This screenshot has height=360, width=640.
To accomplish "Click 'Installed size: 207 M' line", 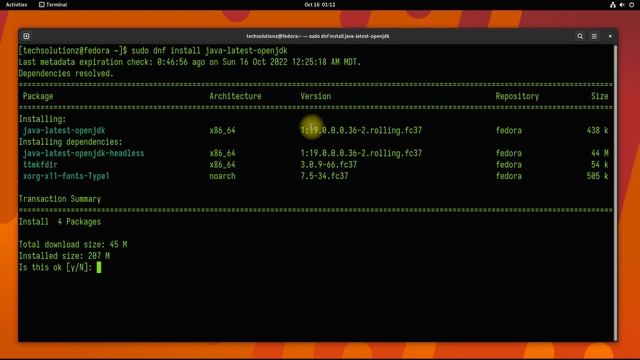I will [x=64, y=256].
